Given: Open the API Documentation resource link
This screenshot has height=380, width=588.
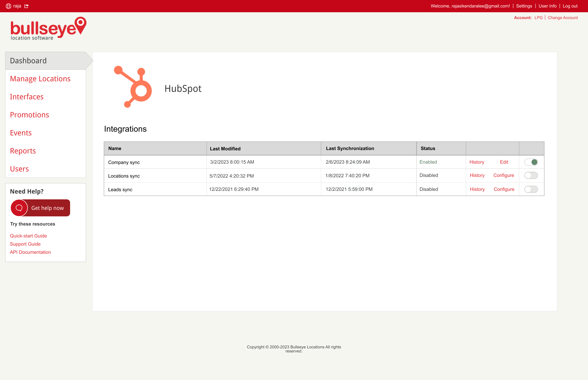Looking at the screenshot, I should pos(30,252).
